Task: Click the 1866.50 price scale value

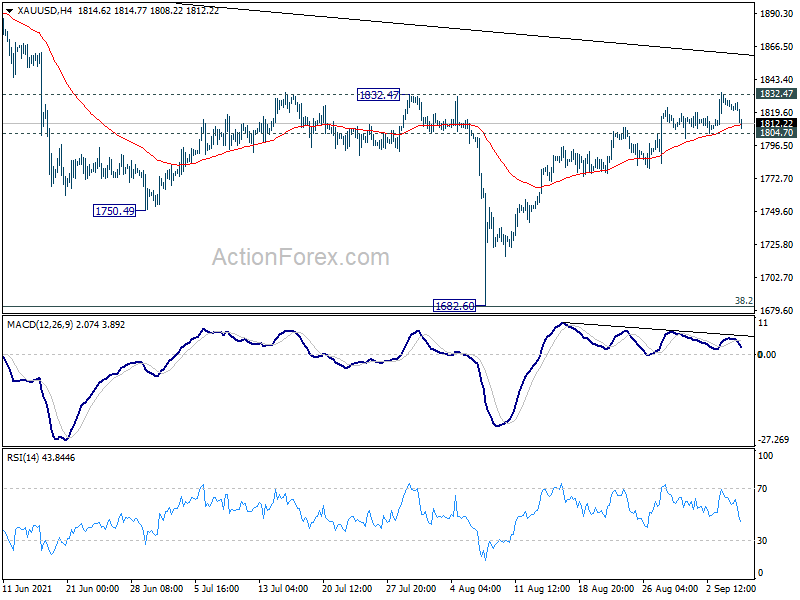Action: coord(776,46)
